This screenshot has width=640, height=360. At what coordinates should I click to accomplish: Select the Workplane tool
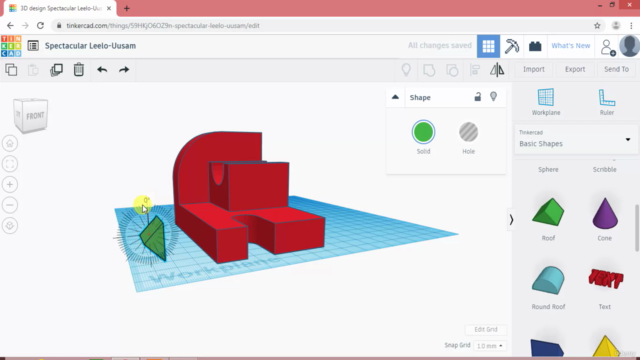tap(546, 102)
